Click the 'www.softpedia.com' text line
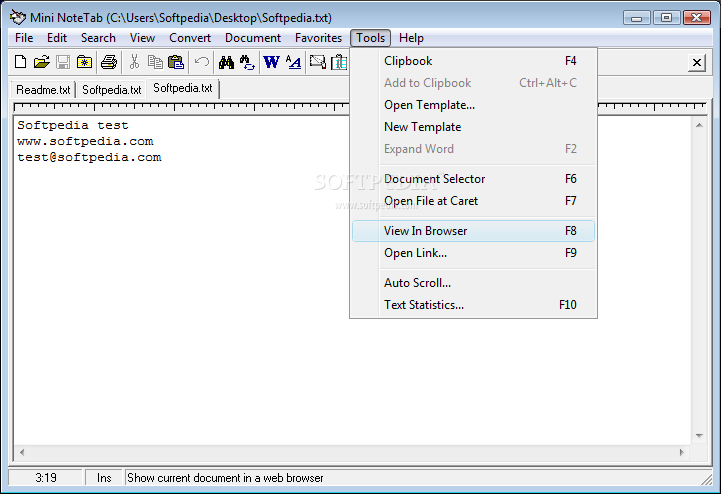Screen dimensions: 721x494 tap(85, 141)
